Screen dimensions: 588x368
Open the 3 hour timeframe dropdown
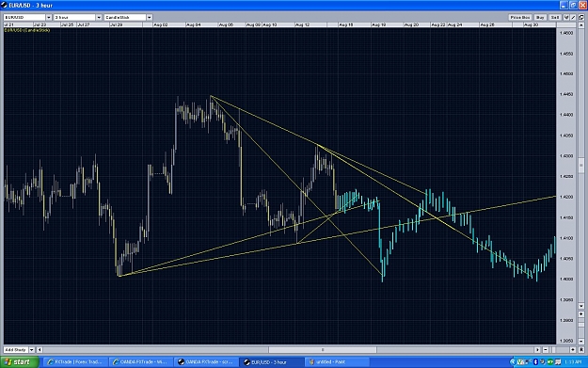[99, 17]
